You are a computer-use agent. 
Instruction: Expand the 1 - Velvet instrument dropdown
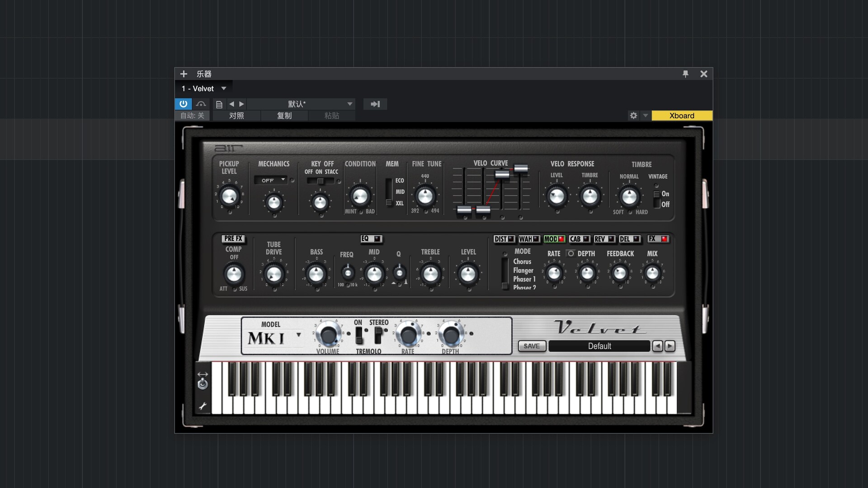pyautogui.click(x=223, y=89)
